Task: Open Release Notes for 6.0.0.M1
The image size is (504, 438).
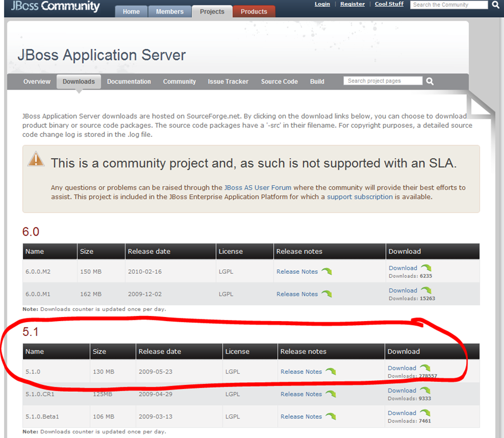Action: click(x=297, y=294)
